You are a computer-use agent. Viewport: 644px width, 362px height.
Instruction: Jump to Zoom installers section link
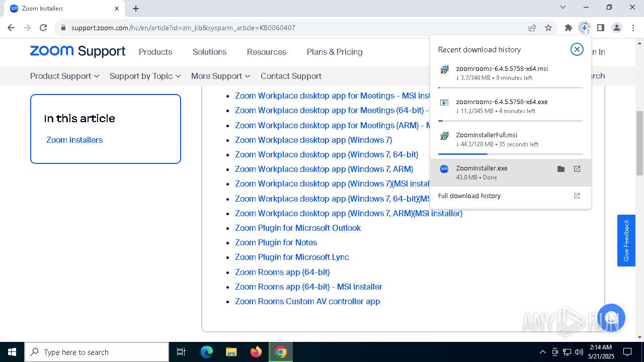(x=74, y=140)
